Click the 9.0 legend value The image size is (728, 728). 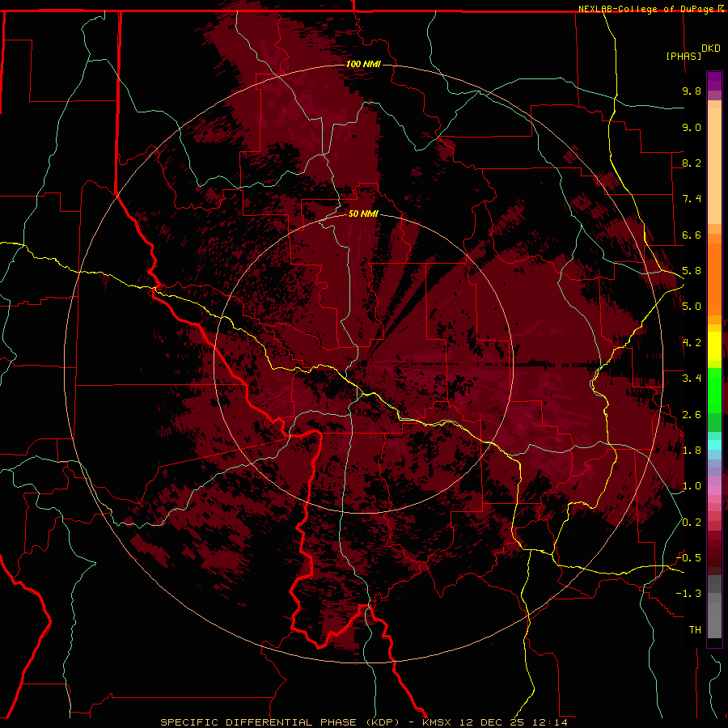(x=692, y=127)
